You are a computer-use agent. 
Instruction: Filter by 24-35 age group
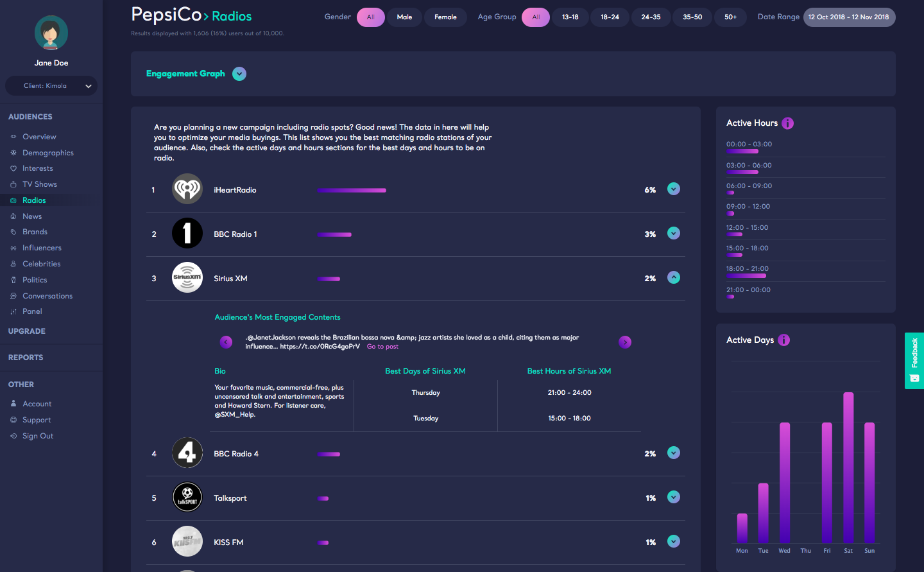point(651,17)
